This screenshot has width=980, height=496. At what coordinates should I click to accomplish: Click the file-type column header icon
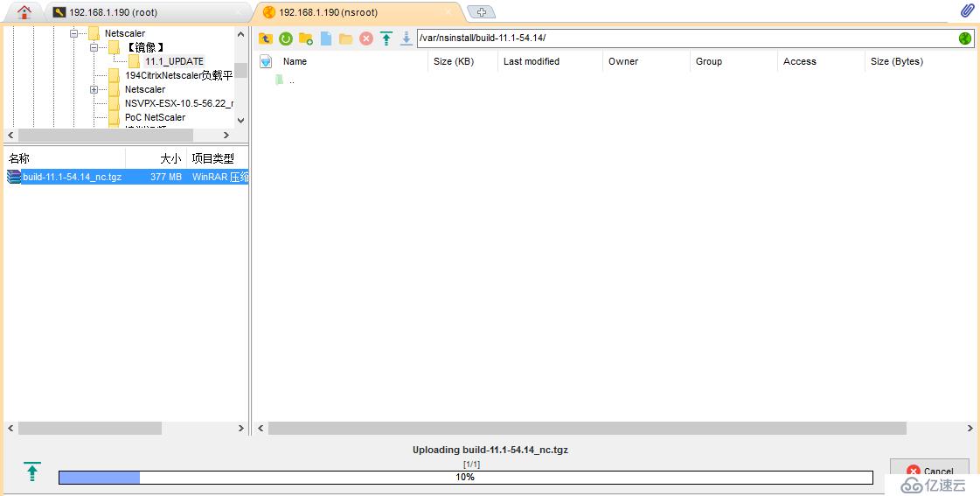tap(266, 61)
